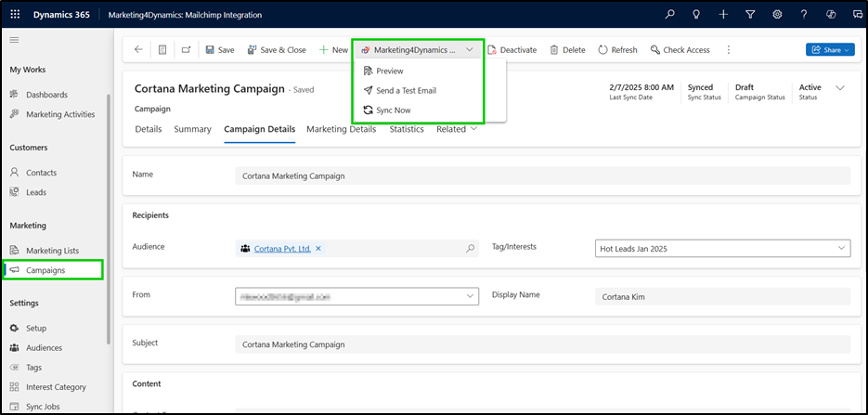Open Marketing Activities in sidebar

54,114
